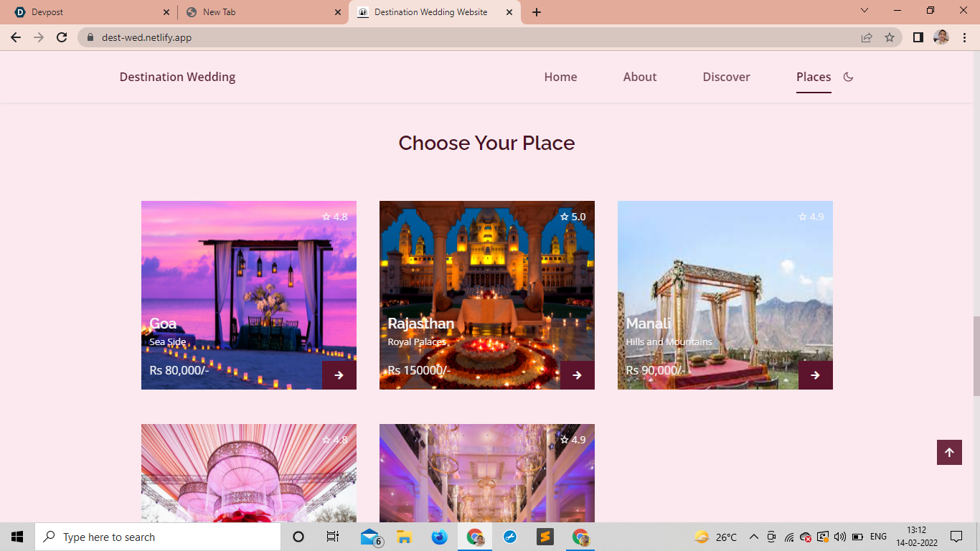Click the 'Hills and Mountains' subtitle
Viewport: 980px width, 551px height.
[x=669, y=342]
